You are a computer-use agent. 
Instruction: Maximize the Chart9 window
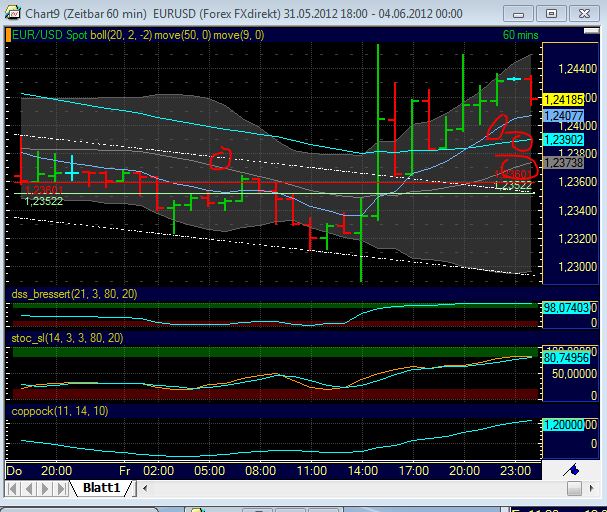pos(551,14)
